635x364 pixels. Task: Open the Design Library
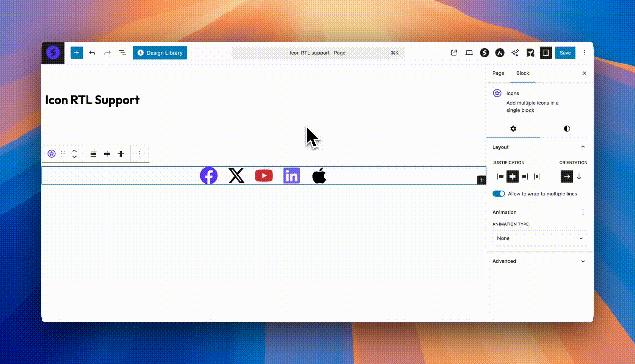[x=160, y=53]
